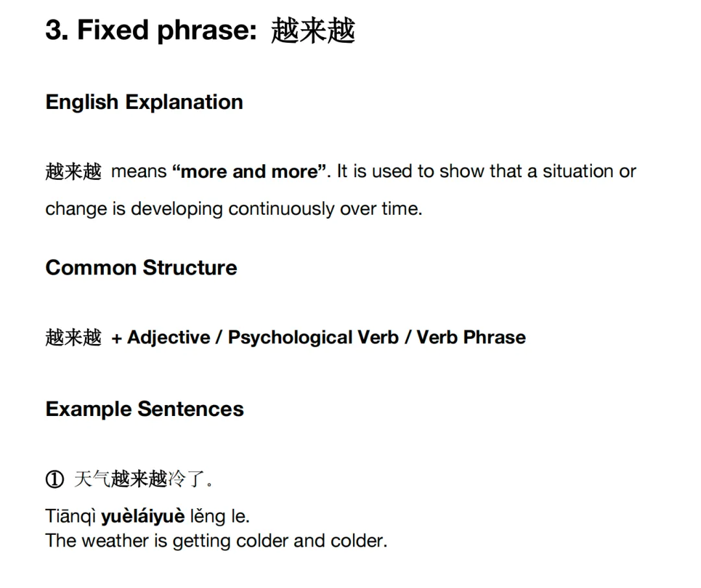The width and height of the screenshot is (701, 588).
Task: Click the pinyin 'lěng le'
Action: (219, 517)
